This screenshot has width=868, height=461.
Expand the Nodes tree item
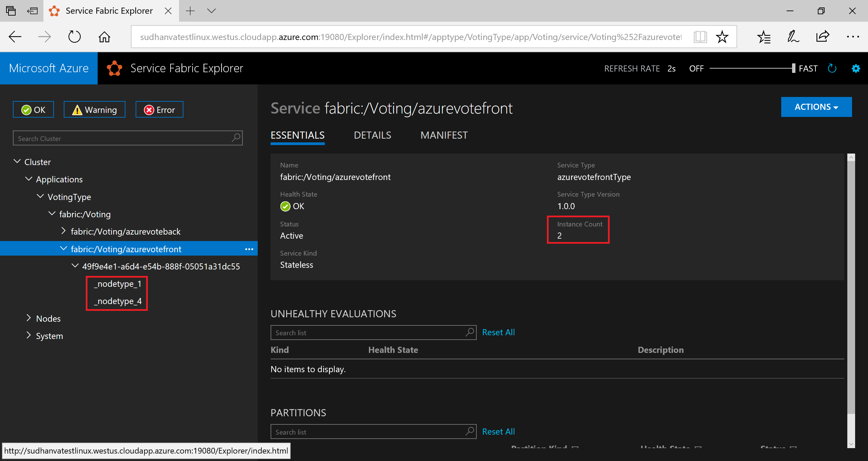click(29, 318)
